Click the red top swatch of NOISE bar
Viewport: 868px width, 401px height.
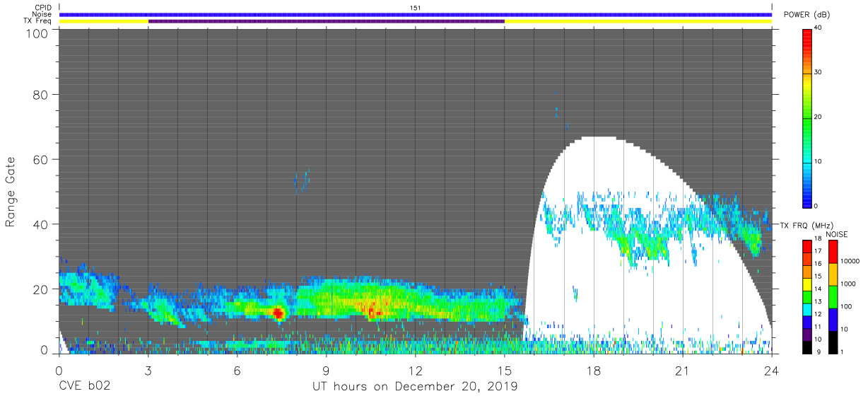[833, 251]
